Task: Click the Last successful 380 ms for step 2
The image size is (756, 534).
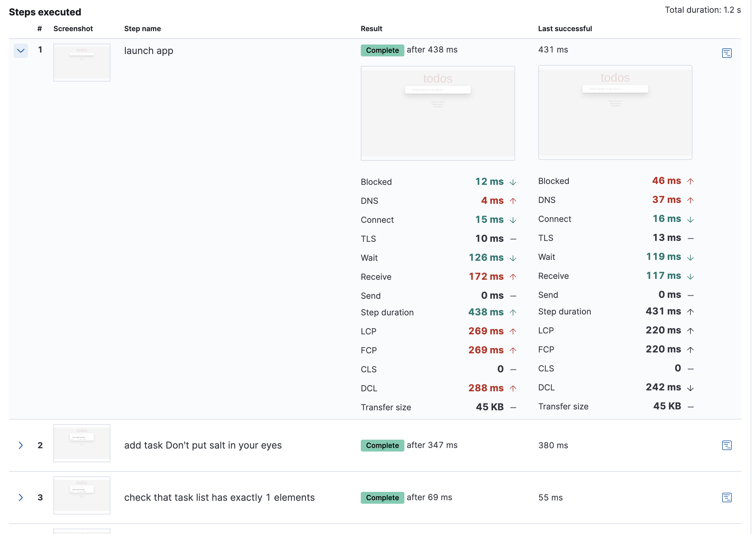Action: (553, 445)
